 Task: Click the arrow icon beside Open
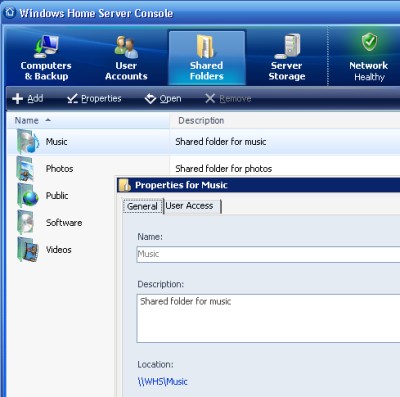150,99
